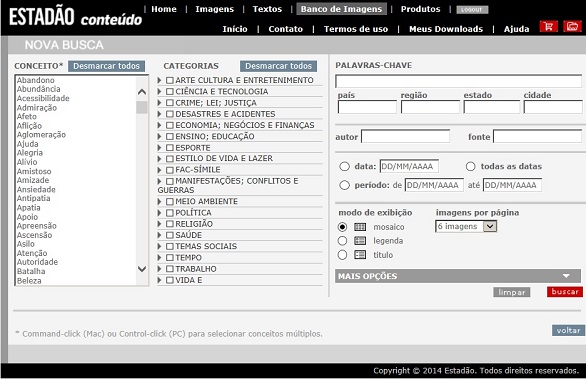Open Meus Downloads page
The width and height of the screenshot is (586, 379).
point(446,29)
